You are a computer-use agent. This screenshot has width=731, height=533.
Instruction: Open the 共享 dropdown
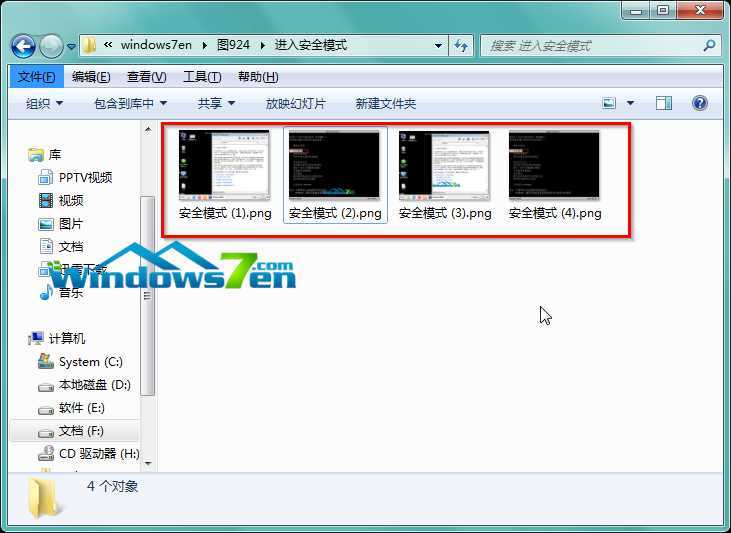215,103
